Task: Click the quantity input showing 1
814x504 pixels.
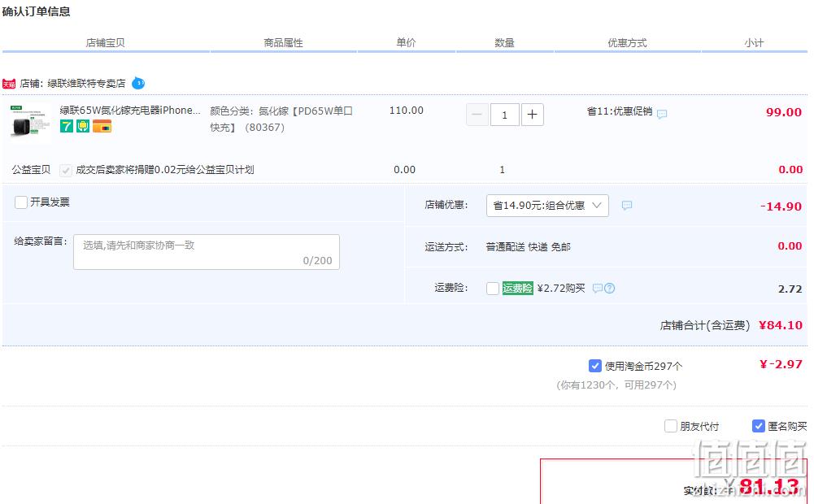Action: [x=504, y=115]
